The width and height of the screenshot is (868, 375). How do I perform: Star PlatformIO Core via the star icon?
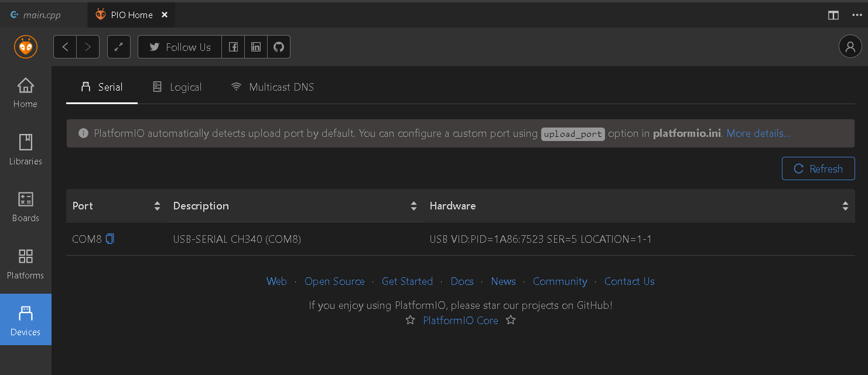(410, 320)
